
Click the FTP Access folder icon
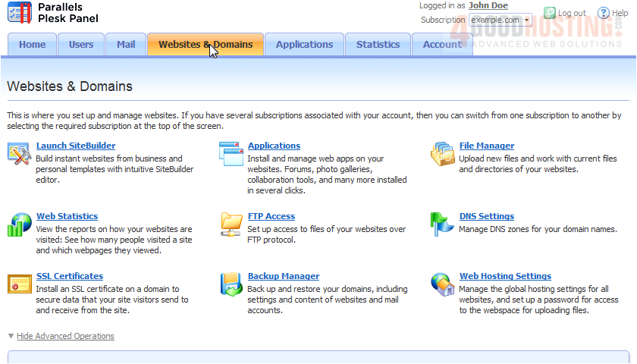pyautogui.click(x=231, y=224)
